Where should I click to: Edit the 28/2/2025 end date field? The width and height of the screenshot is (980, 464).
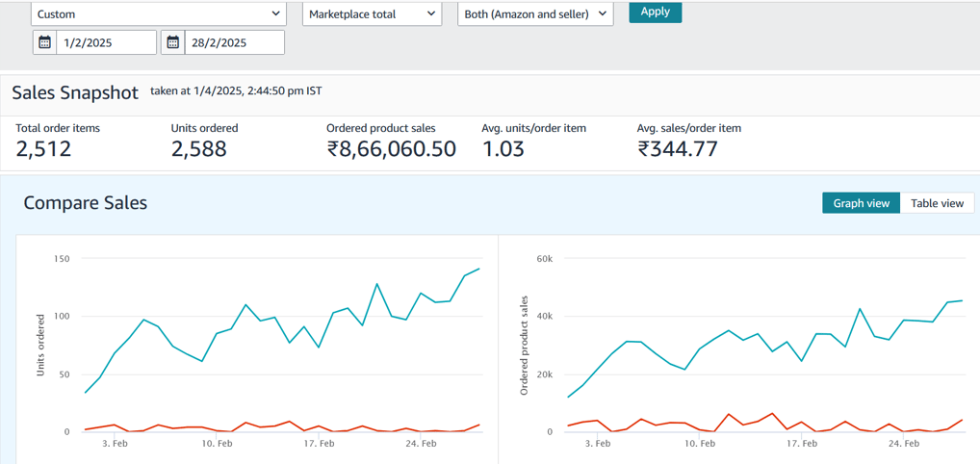click(x=234, y=42)
